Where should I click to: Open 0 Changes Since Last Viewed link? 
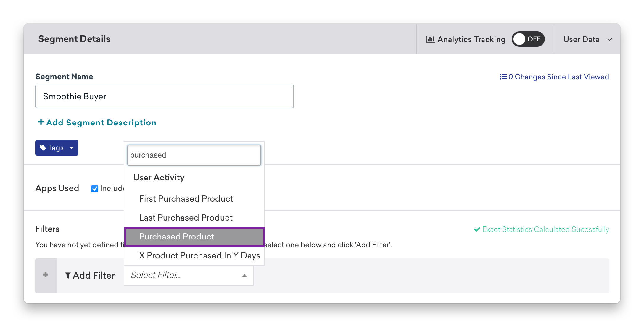tap(554, 77)
